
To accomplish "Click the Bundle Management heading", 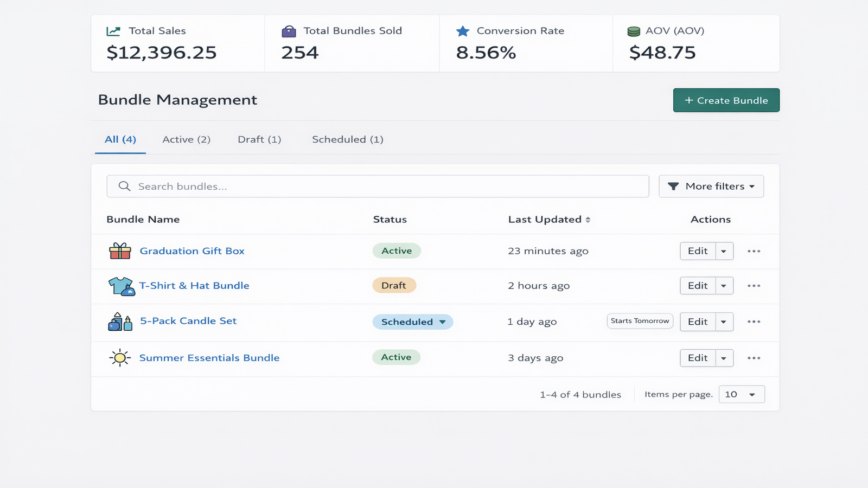I will click(x=177, y=100).
